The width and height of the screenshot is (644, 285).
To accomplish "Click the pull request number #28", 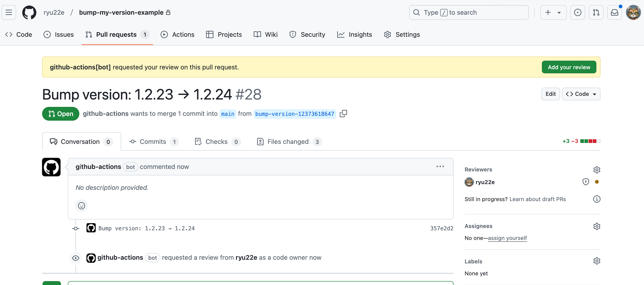I will [x=248, y=94].
